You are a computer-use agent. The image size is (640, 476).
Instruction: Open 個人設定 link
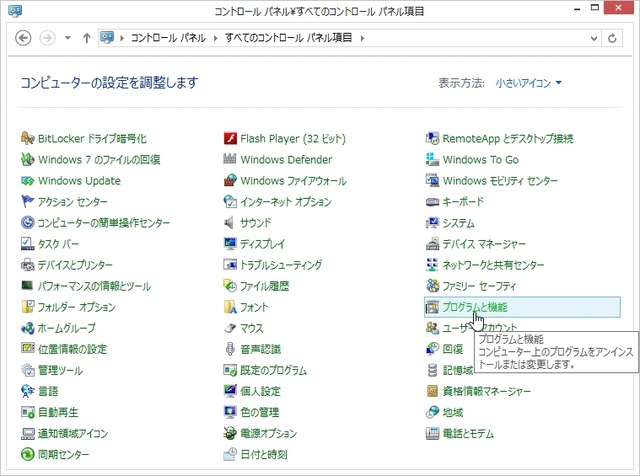(260, 391)
